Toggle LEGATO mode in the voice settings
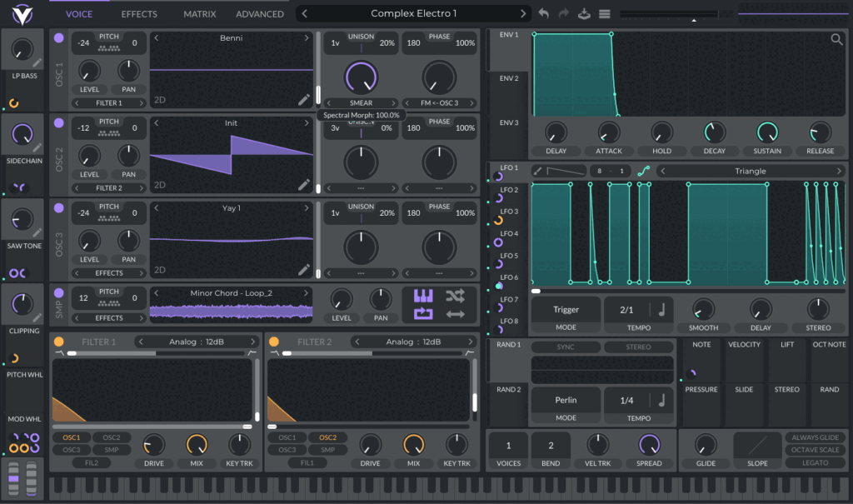 [815, 464]
